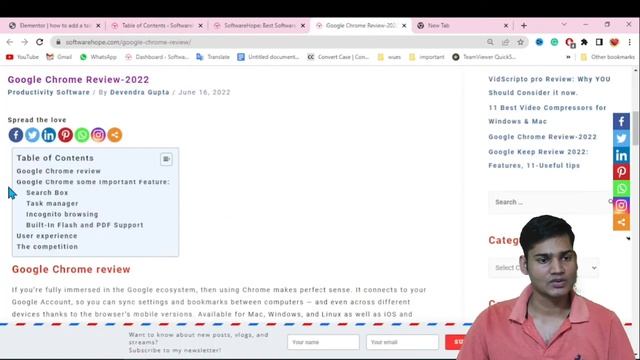Open the Select Category dropdown
Image resolution: width=640 pixels, height=360 pixels.
(x=544, y=268)
